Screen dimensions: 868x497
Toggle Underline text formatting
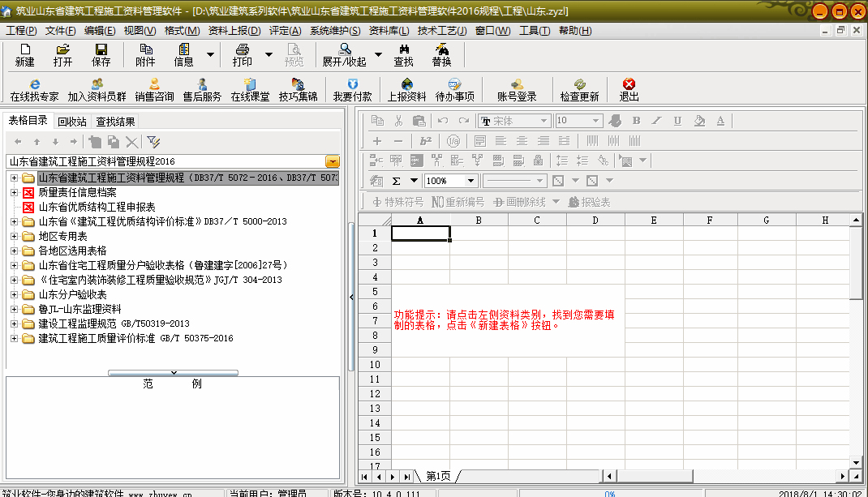coord(677,121)
